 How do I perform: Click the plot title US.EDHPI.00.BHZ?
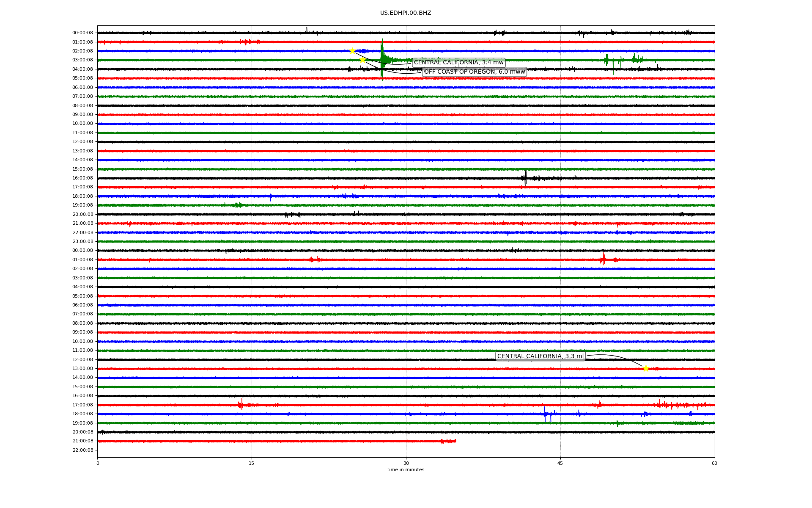click(x=405, y=13)
